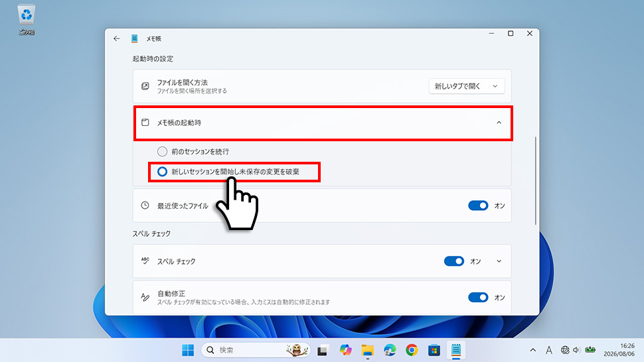Click the ABC icon beside スペル チェック
The image size is (644, 362).
click(145, 261)
